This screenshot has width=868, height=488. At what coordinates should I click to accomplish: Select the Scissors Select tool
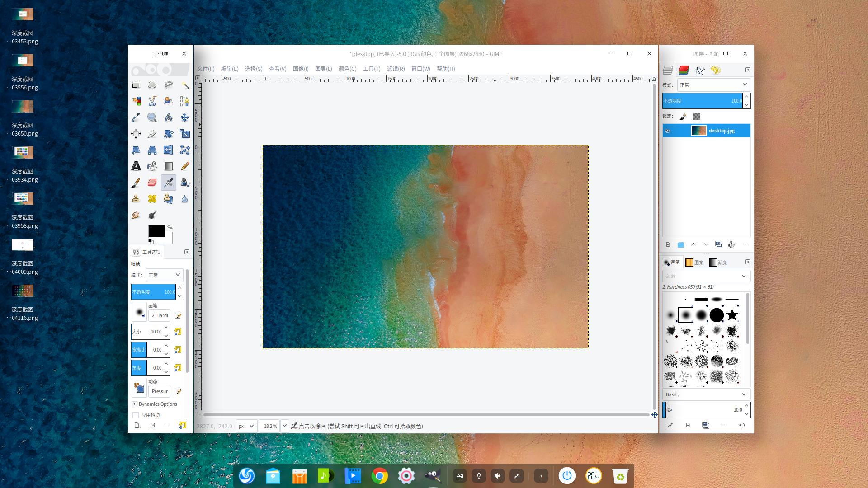tap(152, 101)
